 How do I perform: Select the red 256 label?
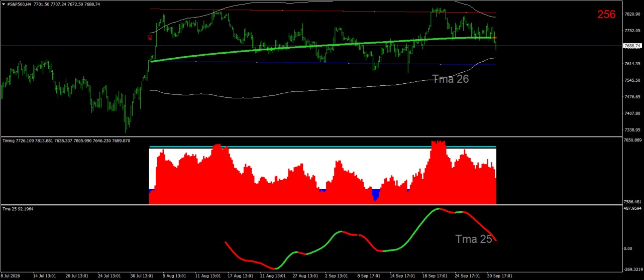click(606, 15)
